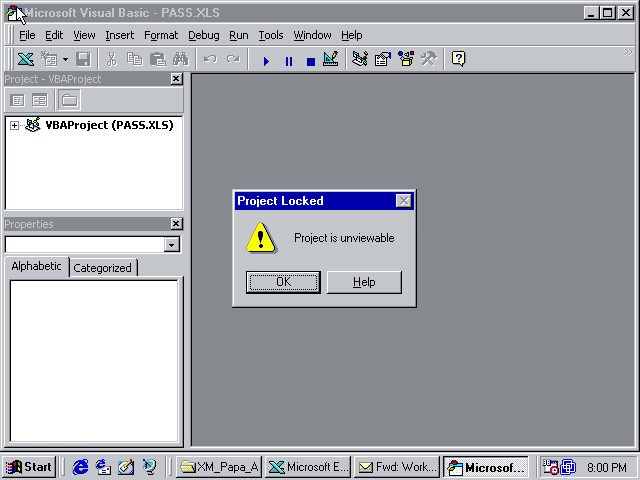Viewport: 640px width, 480px height.
Task: Switch to Microsoft Excel taskbar button
Action: pos(308,467)
